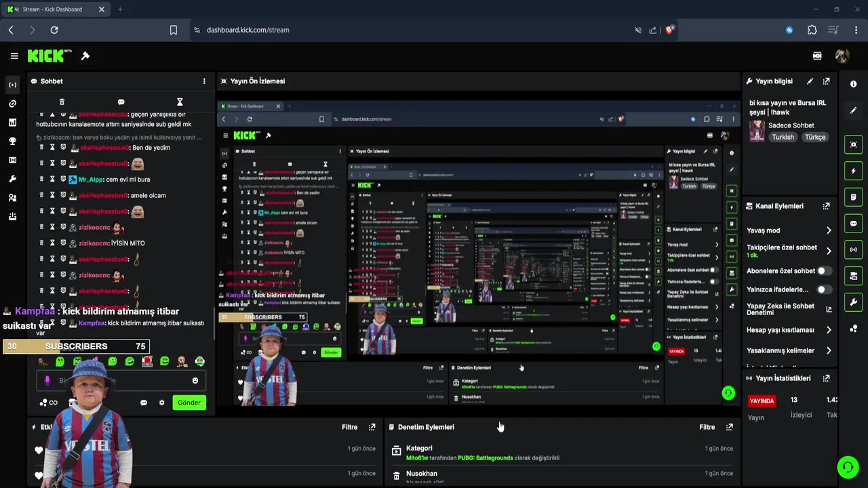The height and width of the screenshot is (488, 868).
Task: Pop out the Kanal Eylemleri panel
Action: click(x=826, y=206)
